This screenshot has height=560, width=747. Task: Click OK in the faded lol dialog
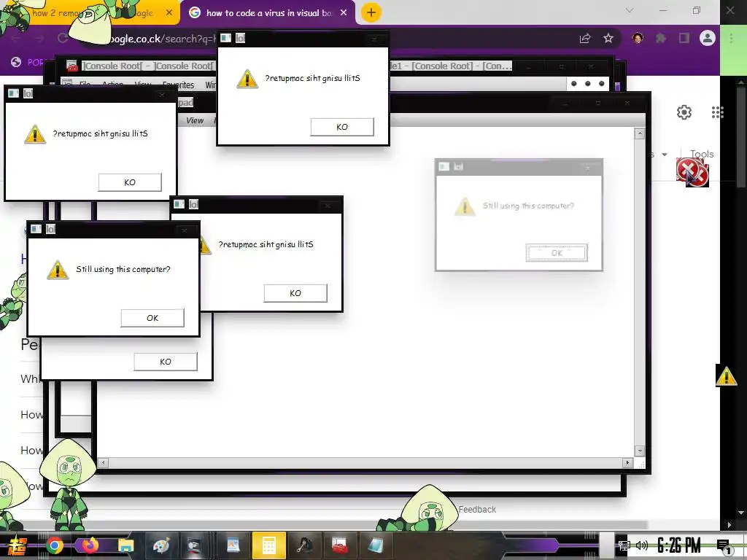coord(557,253)
